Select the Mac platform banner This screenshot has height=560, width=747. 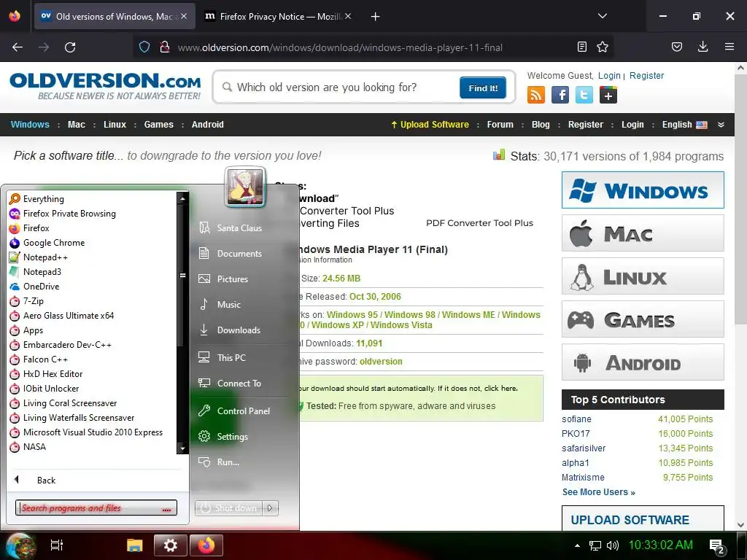click(643, 233)
